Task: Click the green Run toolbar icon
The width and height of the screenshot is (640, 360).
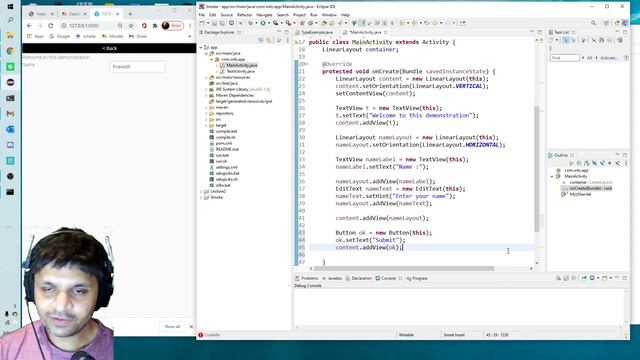Action: (263, 23)
